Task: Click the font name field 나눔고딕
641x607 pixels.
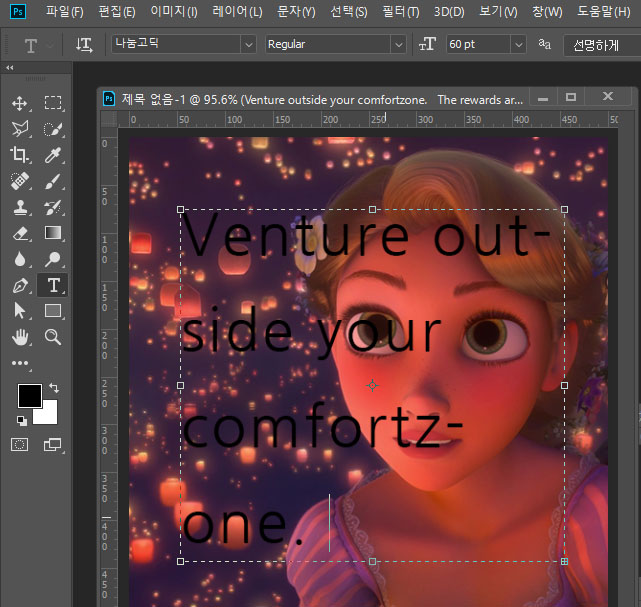Action: coord(176,45)
